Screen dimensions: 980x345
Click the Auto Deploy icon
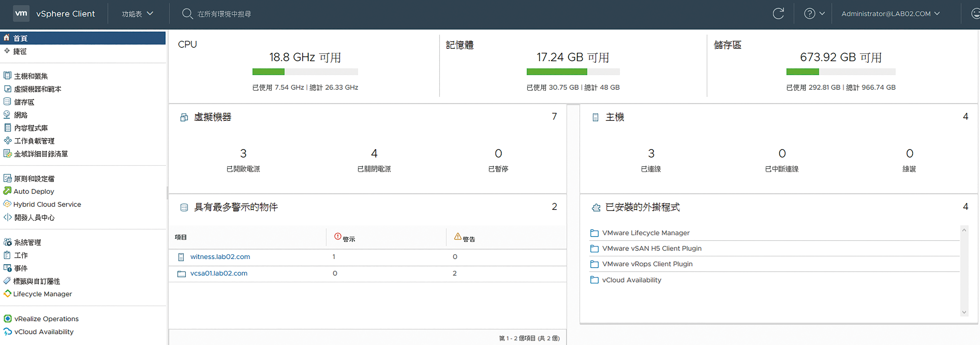[x=7, y=191]
